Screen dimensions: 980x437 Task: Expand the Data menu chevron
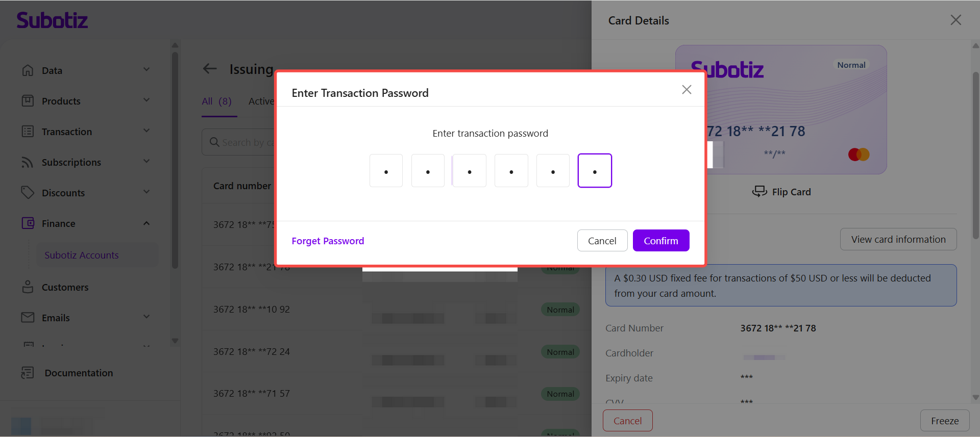(146, 70)
